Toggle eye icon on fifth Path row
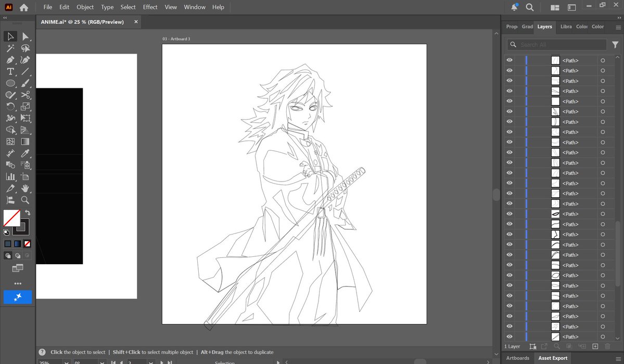Viewport: 624px width, 364px height. [x=510, y=101]
